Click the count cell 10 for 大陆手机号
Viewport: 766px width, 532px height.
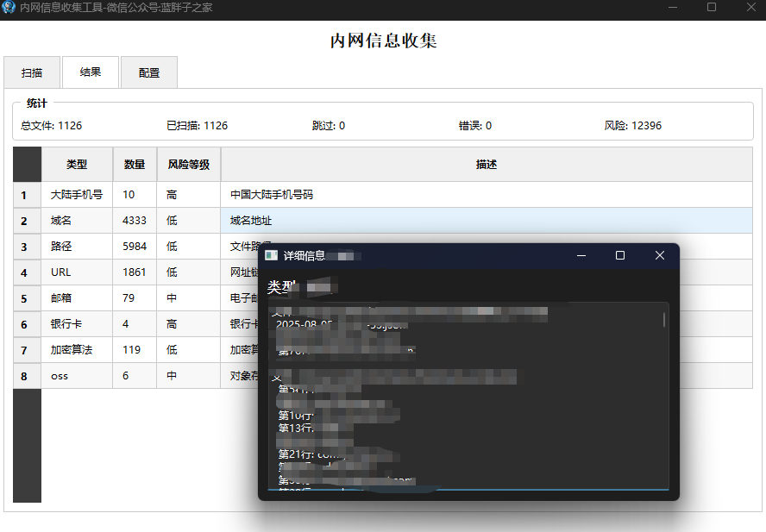click(135, 194)
